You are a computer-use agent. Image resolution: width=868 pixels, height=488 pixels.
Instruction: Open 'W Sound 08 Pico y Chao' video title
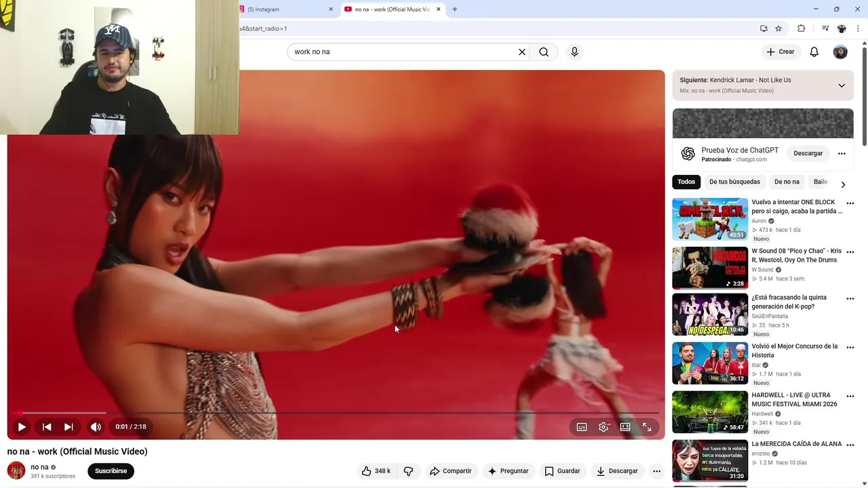796,256
